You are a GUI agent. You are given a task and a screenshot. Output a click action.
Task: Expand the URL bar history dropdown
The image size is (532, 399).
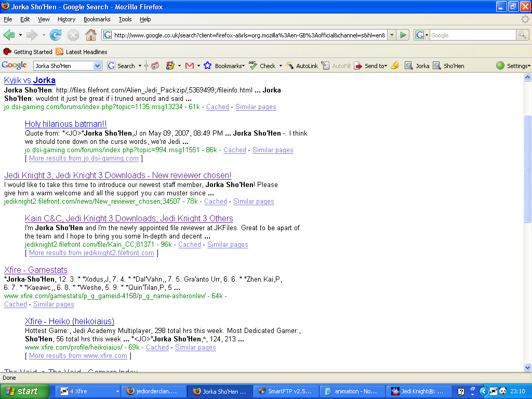392,35
